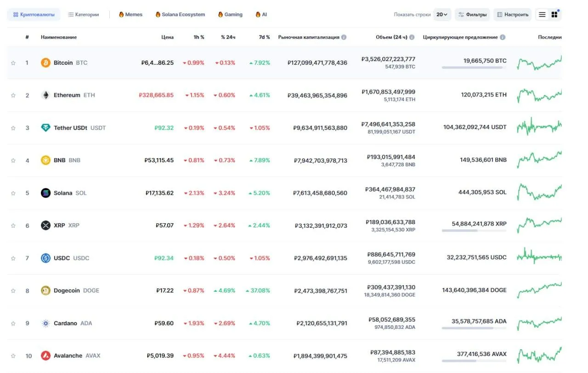This screenshot has height=373, width=588.
Task: Click the circulating supply info icon
Action: click(503, 37)
